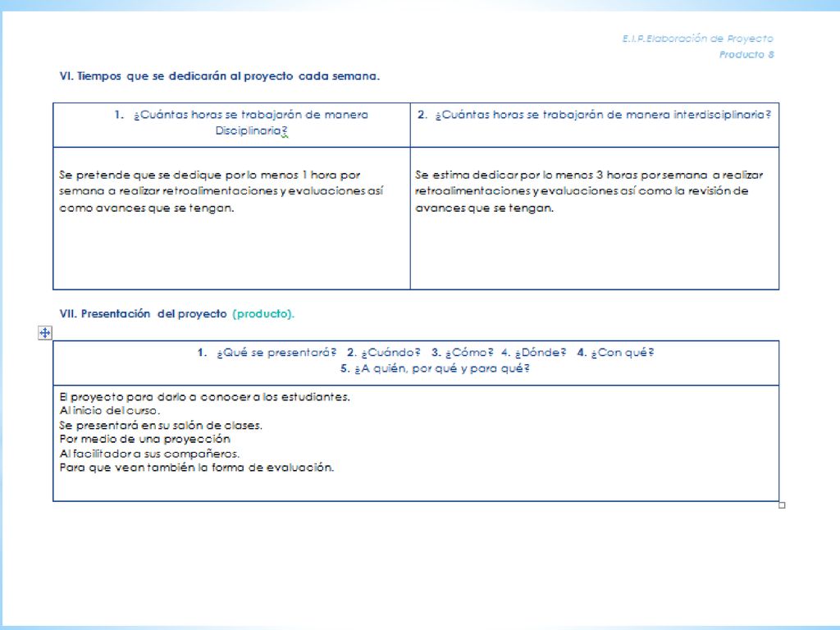
Task: Click question '4. ¿Con qué?'
Action: [615, 353]
